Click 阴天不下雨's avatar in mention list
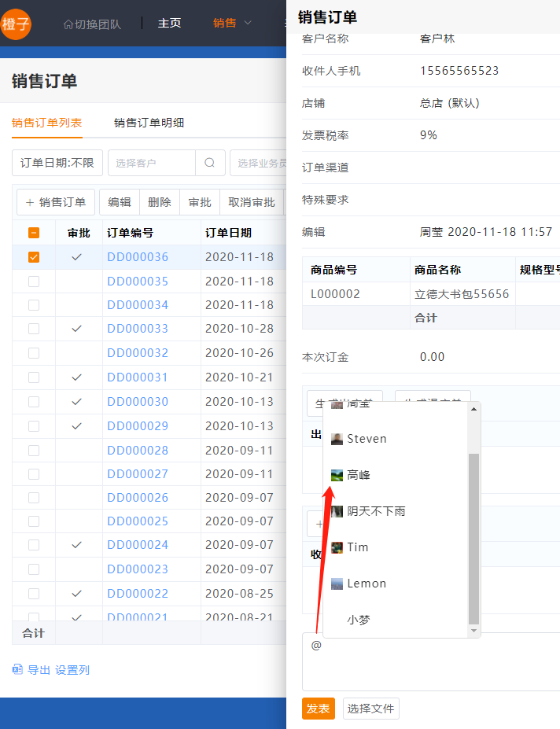 pos(337,511)
